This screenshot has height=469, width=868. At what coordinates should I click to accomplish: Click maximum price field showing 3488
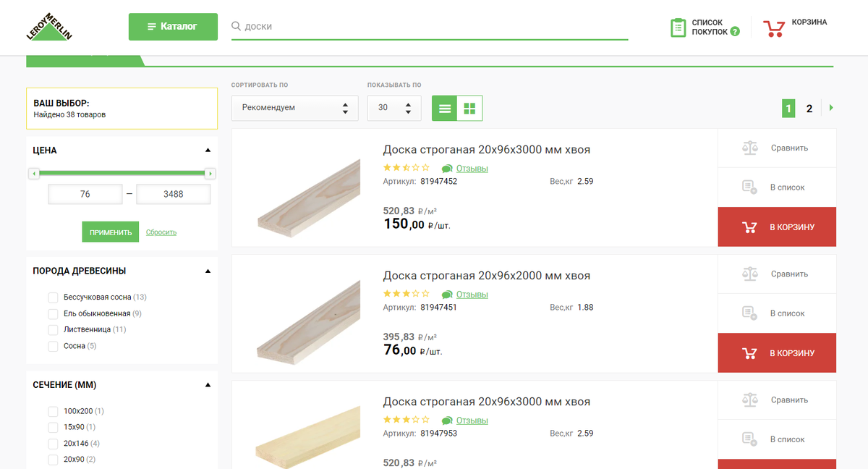coord(174,194)
